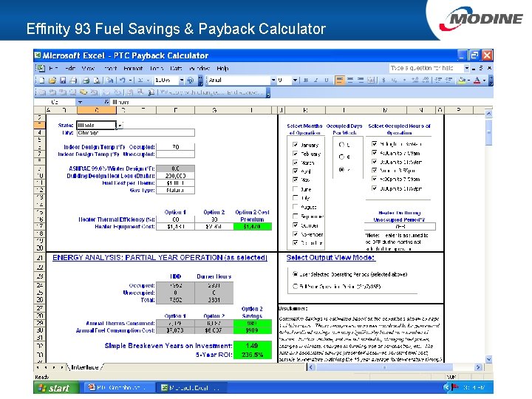Select 6 occupied days per week

(x=341, y=157)
